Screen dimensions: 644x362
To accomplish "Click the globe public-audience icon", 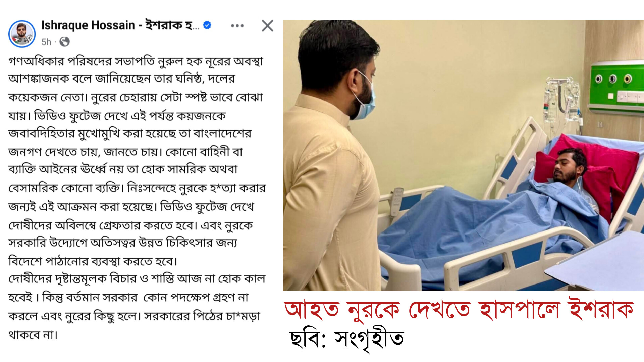I will [64, 42].
